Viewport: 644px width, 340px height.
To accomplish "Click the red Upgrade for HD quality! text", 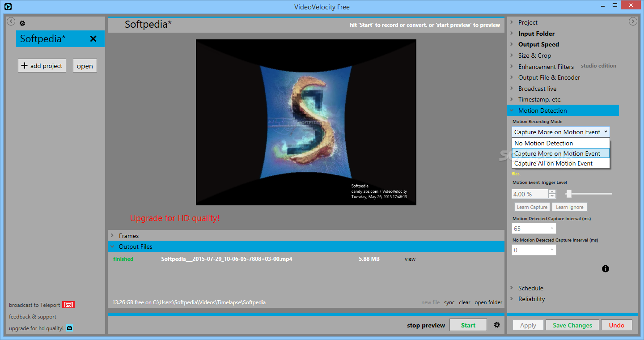I will (175, 218).
